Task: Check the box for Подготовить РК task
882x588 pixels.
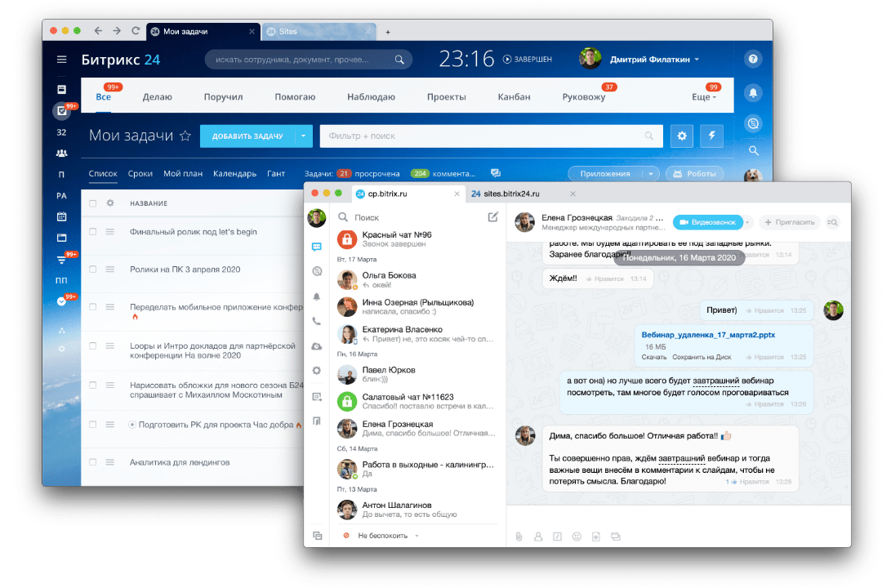Action: [93, 425]
